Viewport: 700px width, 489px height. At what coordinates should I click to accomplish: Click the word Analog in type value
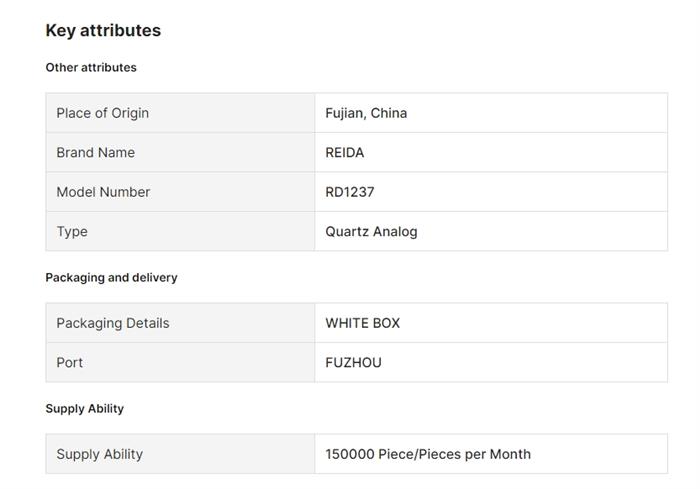(395, 231)
